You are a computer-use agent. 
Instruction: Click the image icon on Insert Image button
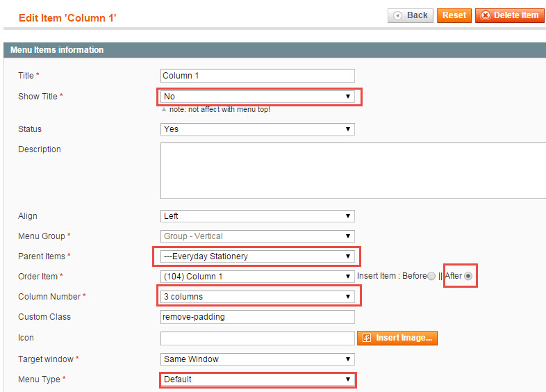pos(367,338)
